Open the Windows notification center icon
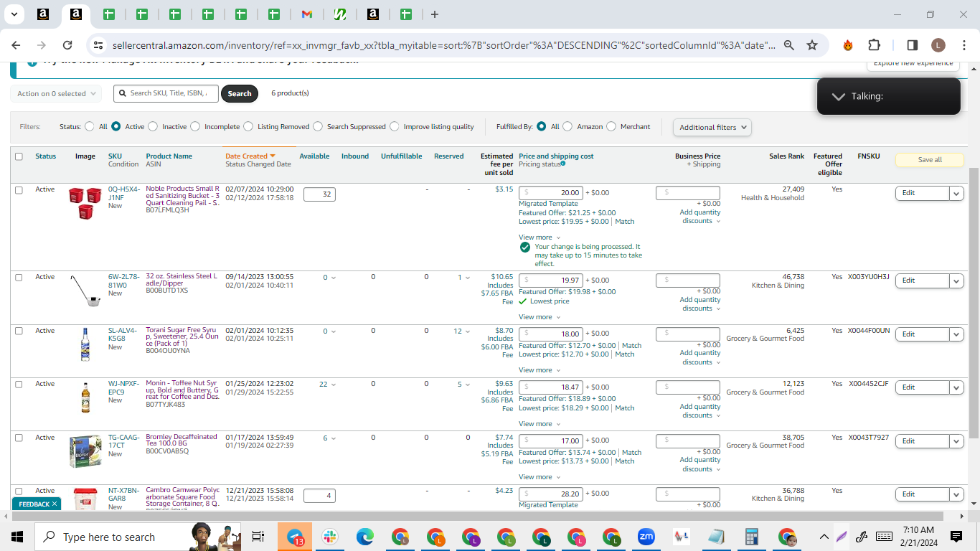Screen dimensions: 980x551 956,537
